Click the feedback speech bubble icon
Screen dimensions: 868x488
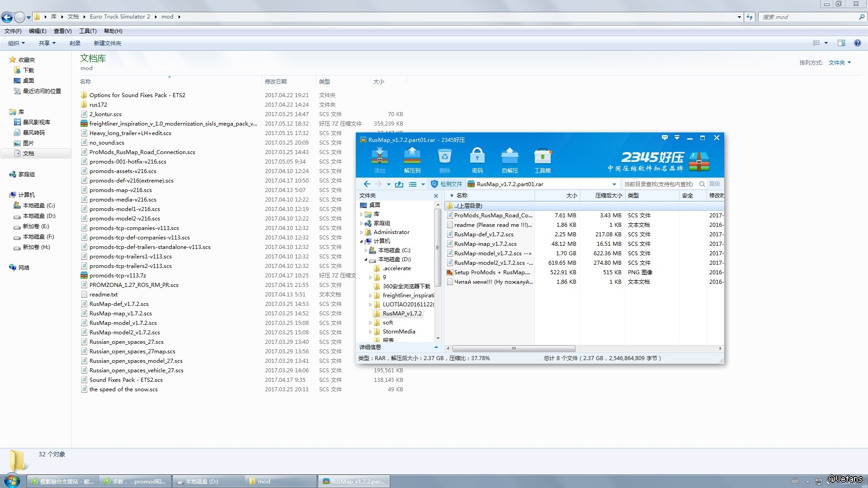coord(664,138)
